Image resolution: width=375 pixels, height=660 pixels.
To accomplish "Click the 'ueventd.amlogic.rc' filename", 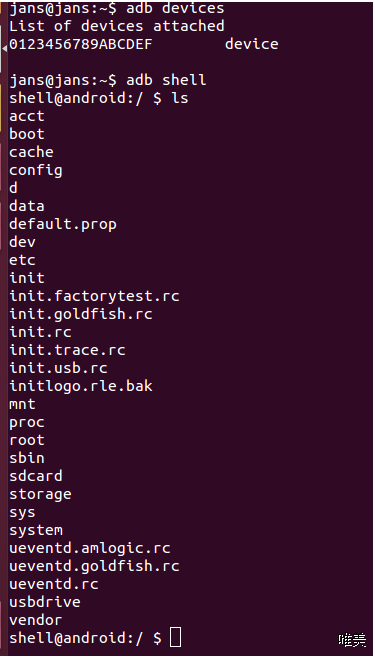I will (90, 548).
